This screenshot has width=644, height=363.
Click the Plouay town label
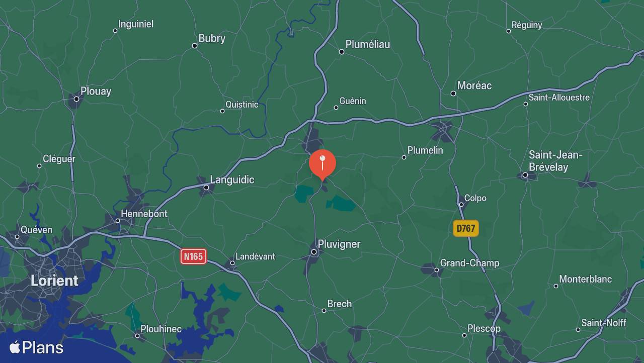pyautogui.click(x=96, y=92)
